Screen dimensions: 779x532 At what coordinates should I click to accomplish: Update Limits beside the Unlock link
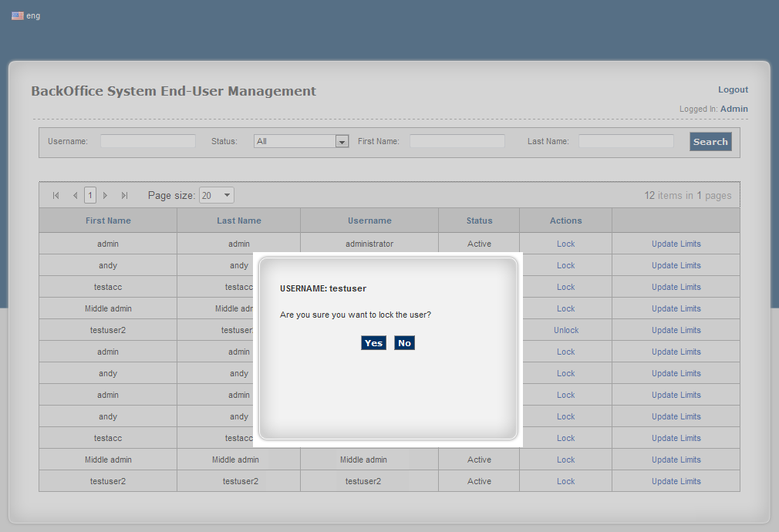(676, 330)
